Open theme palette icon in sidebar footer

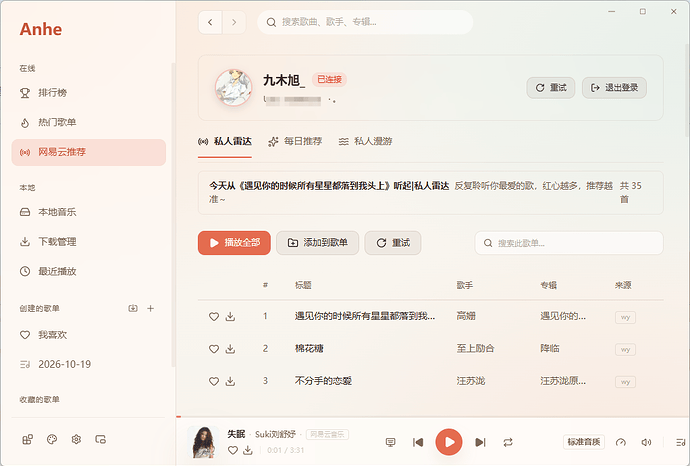click(52, 439)
